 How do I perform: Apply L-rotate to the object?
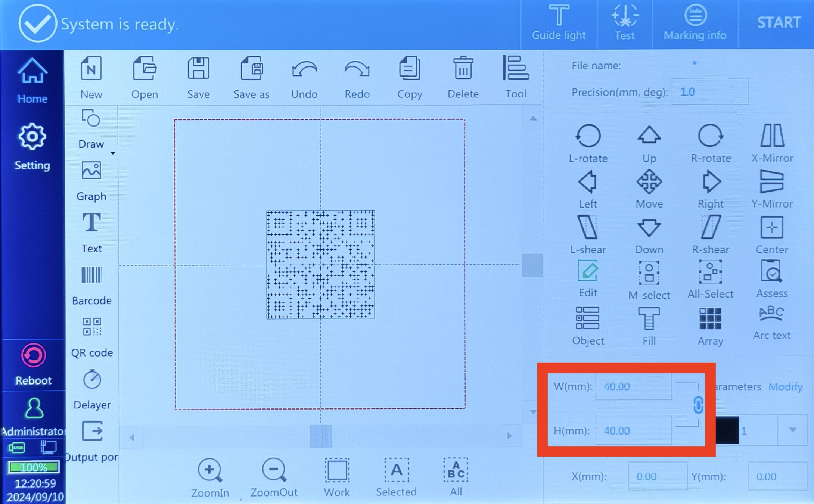click(x=588, y=144)
